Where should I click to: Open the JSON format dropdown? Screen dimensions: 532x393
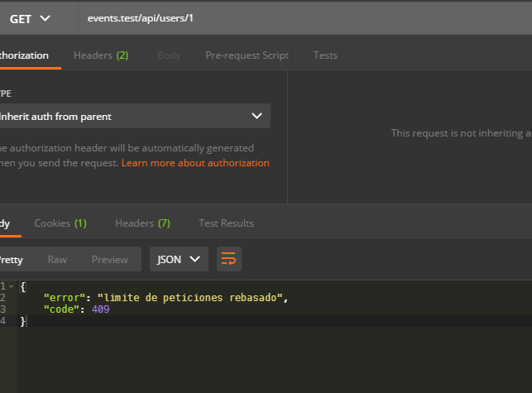(x=179, y=259)
